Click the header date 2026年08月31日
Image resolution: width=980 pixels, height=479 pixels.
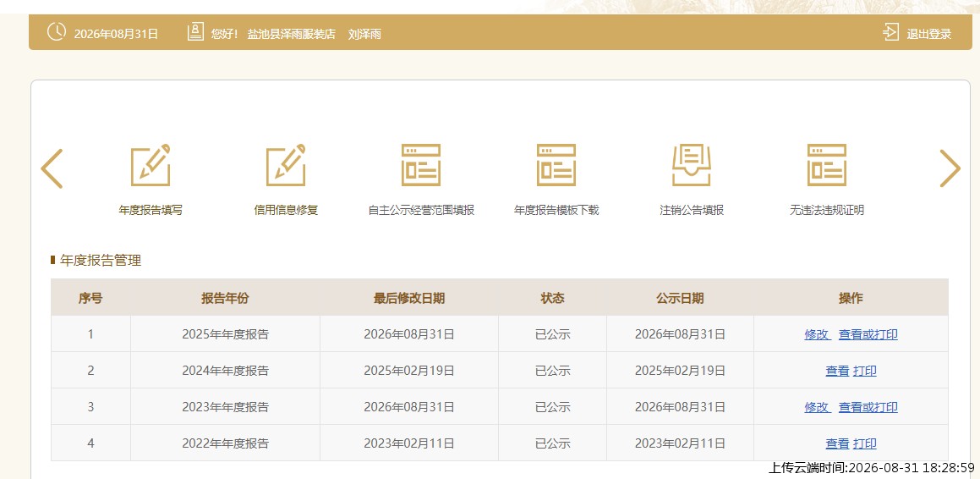(116, 34)
